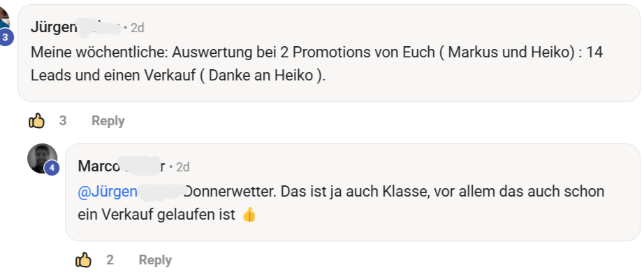
Task: Click the 2d timestamp on Jürgen's comment
Action: pyautogui.click(x=137, y=28)
